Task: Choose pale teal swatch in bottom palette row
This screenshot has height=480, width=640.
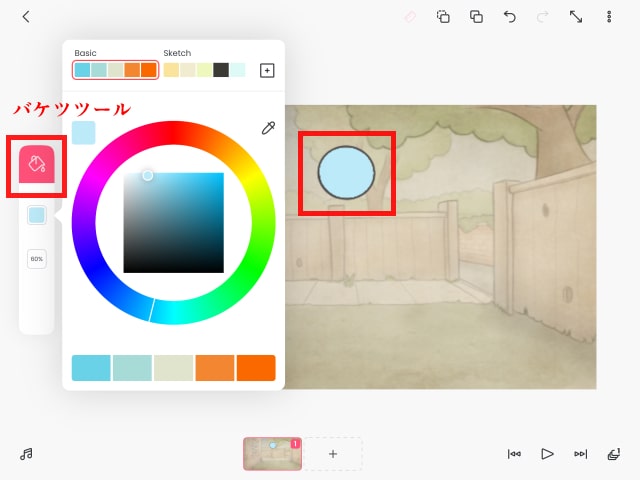Action: 132,368
